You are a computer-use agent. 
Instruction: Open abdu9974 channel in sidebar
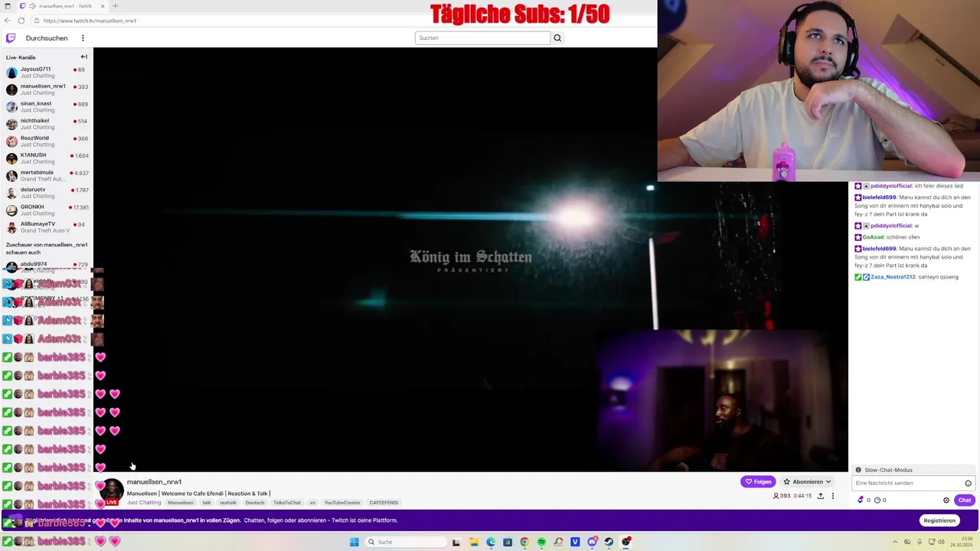(x=47, y=266)
